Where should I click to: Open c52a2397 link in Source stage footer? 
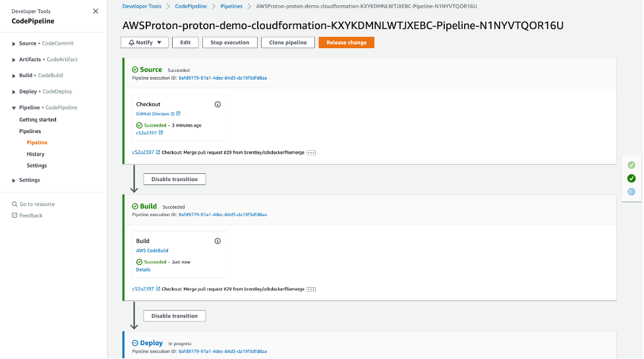coord(143,152)
